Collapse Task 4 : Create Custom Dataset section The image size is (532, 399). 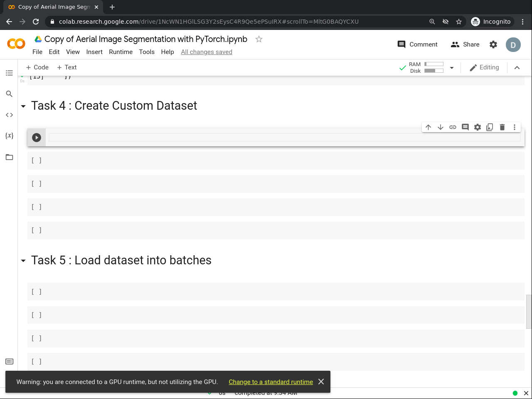click(23, 106)
